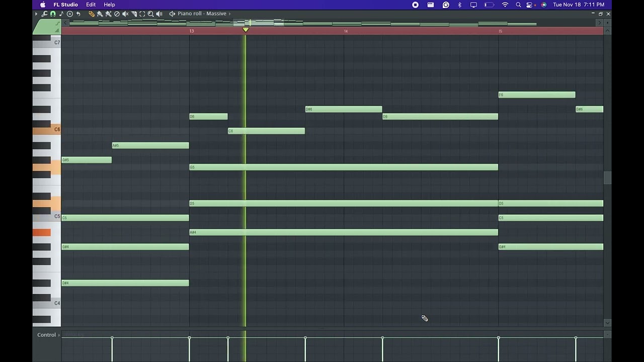The height and width of the screenshot is (362, 644).
Task: Open the stamp note chord selector
Action: click(61, 14)
